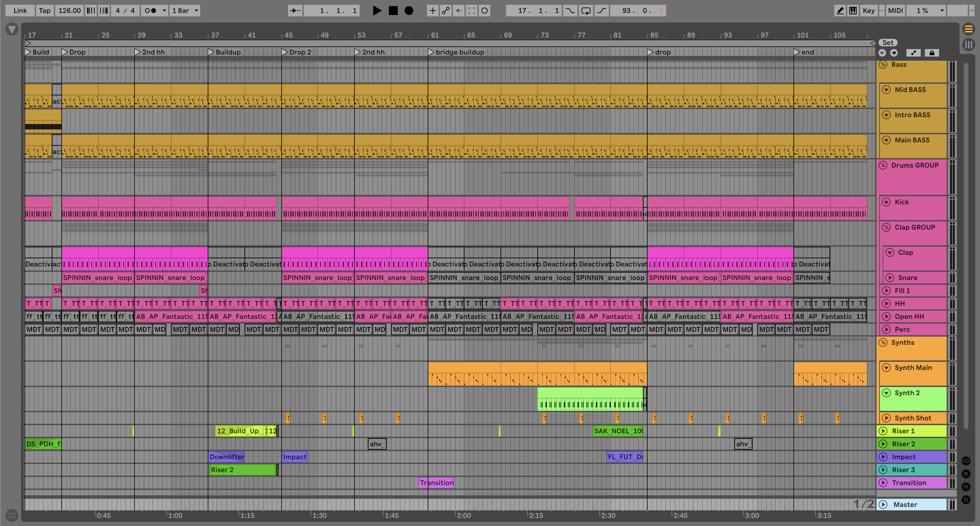Click the Lock Envelopes padlock icon
980x526 pixels.
(932, 53)
